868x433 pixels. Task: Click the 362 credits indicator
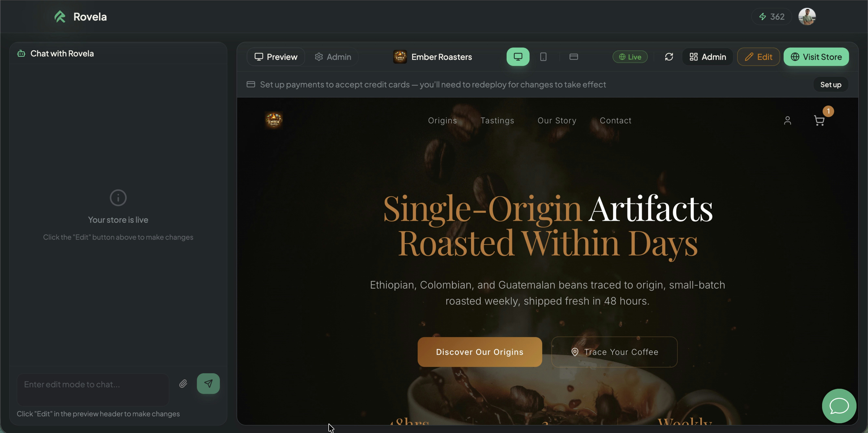coord(771,16)
